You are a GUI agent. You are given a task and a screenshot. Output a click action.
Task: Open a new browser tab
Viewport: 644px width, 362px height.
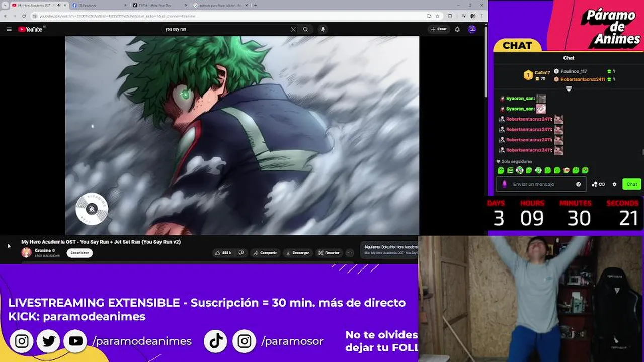[256, 5]
